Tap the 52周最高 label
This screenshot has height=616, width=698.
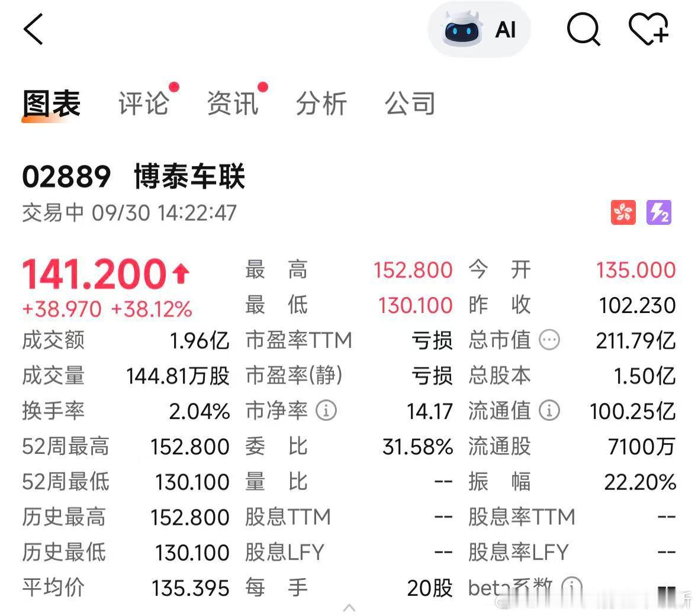coord(66,446)
